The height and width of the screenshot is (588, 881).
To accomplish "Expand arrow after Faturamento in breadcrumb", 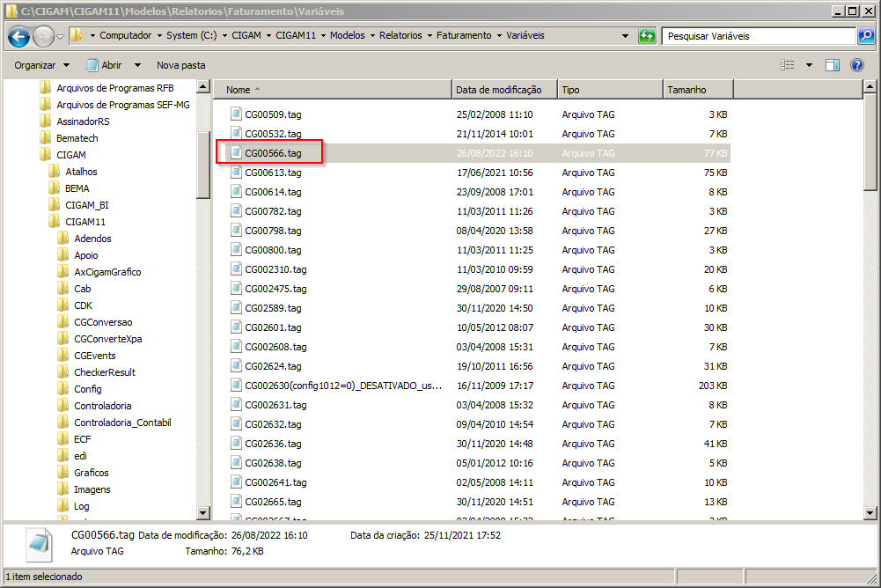I will [x=498, y=35].
